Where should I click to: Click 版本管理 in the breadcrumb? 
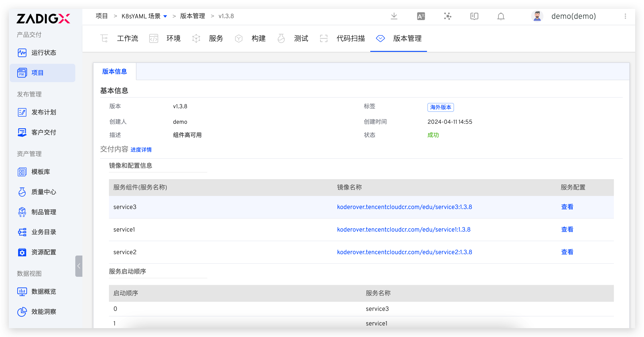(192, 16)
